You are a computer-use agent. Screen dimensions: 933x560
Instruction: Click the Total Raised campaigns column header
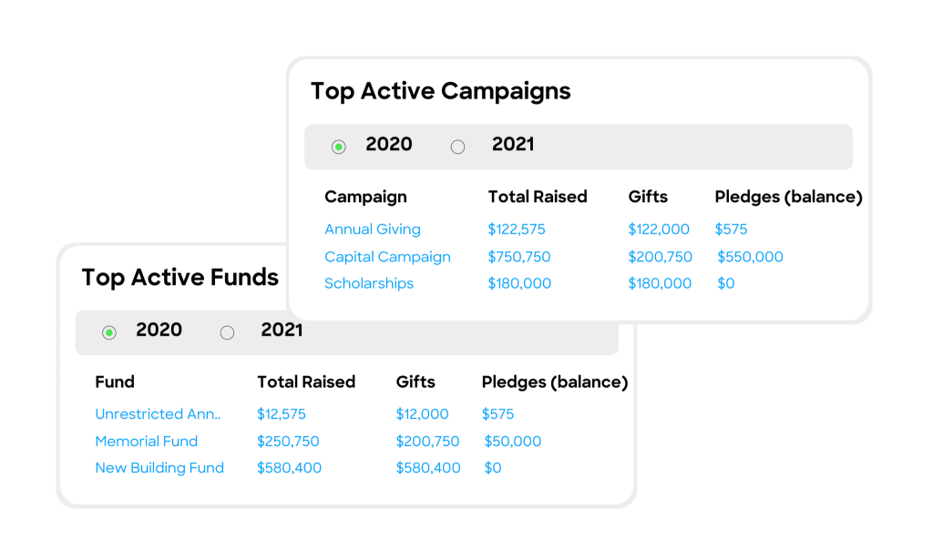coord(538,197)
